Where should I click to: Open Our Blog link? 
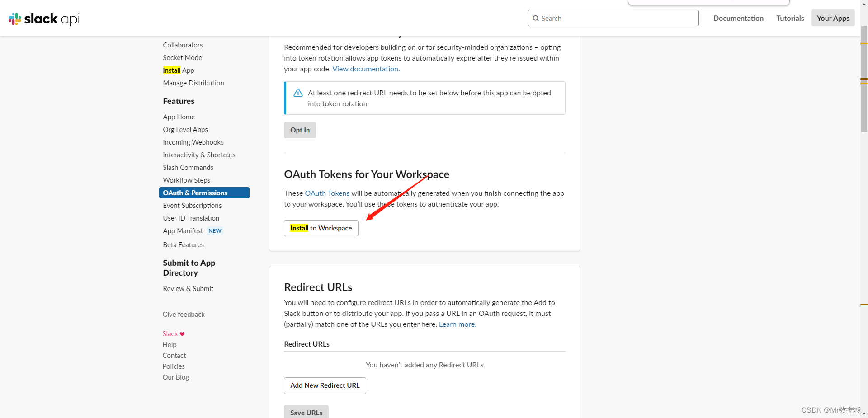[x=175, y=377]
